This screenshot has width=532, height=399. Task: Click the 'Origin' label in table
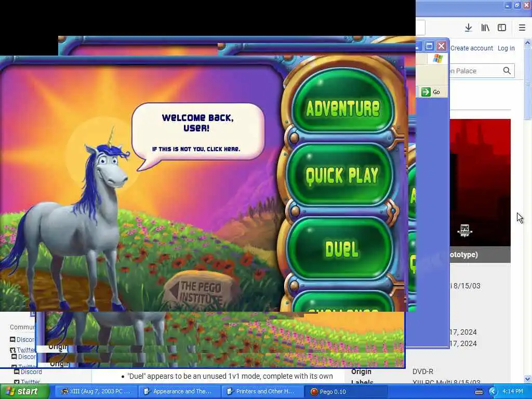pyautogui.click(x=362, y=371)
